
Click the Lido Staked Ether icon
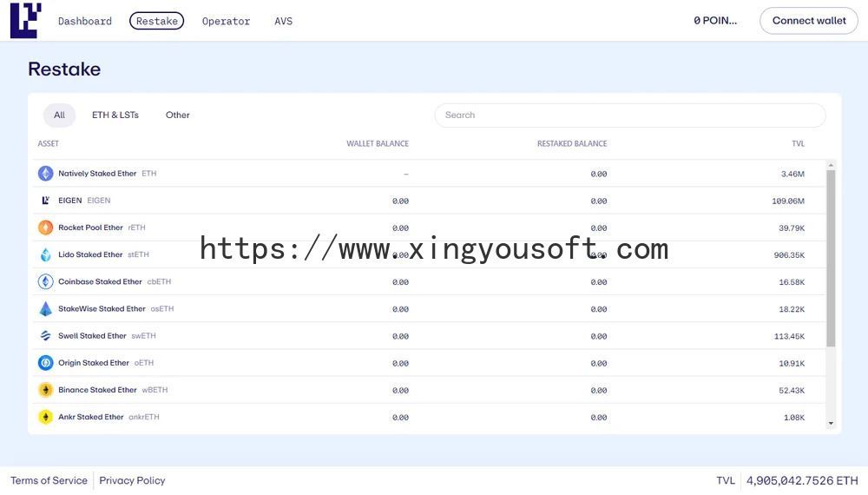pyautogui.click(x=45, y=254)
